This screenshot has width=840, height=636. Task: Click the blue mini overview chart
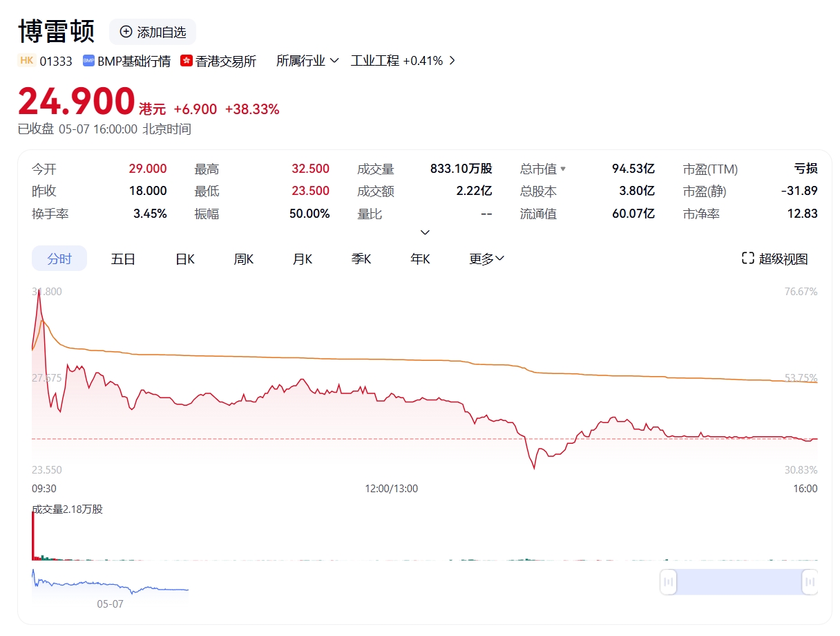[111, 585]
